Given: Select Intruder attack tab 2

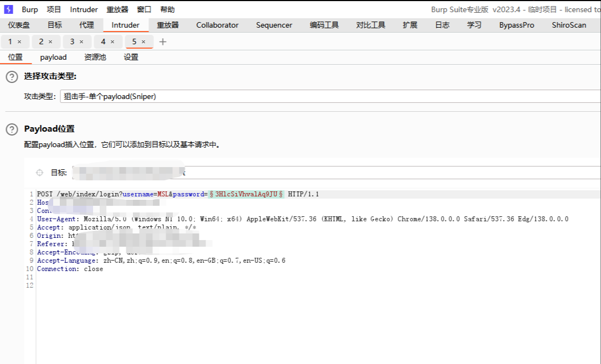Looking at the screenshot, I should coord(41,41).
